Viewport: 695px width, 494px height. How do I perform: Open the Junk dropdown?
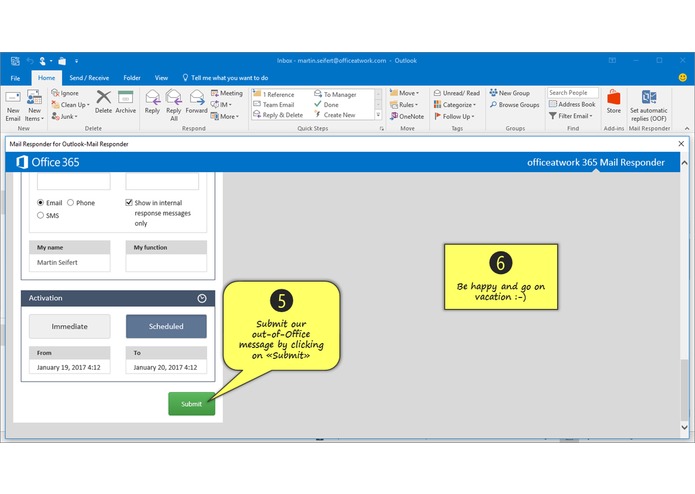(x=65, y=116)
